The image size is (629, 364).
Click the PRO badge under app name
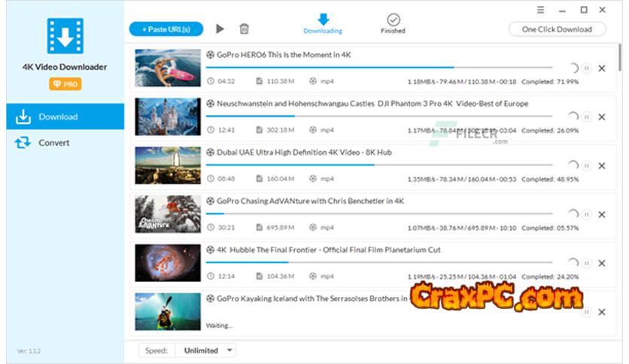click(65, 84)
